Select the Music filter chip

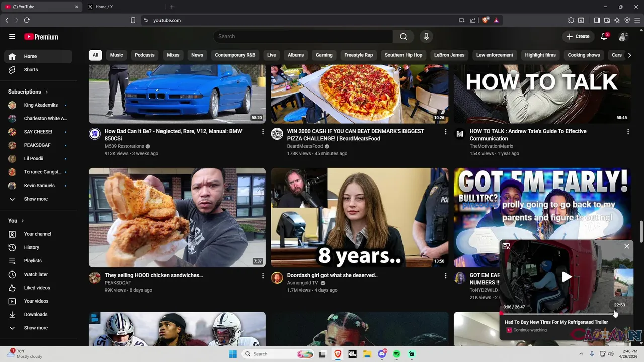116,55
